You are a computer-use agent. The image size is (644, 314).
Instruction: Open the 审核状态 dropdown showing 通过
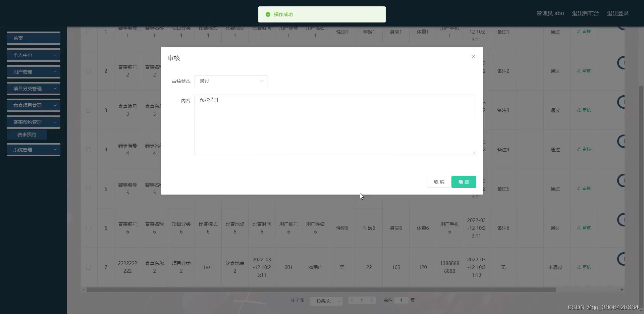point(231,81)
